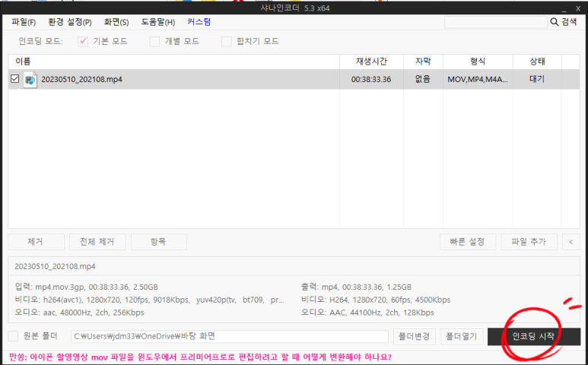
Task: Click the 상태 column header
Action: (x=537, y=62)
